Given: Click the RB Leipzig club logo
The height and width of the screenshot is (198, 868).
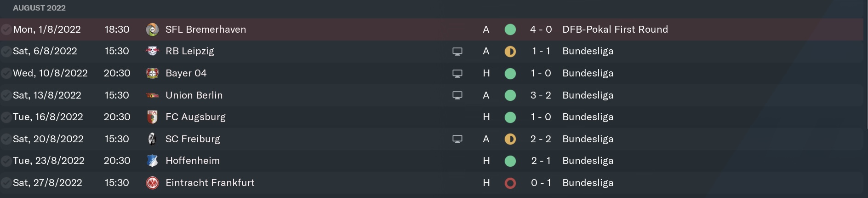Looking at the screenshot, I should click(152, 51).
